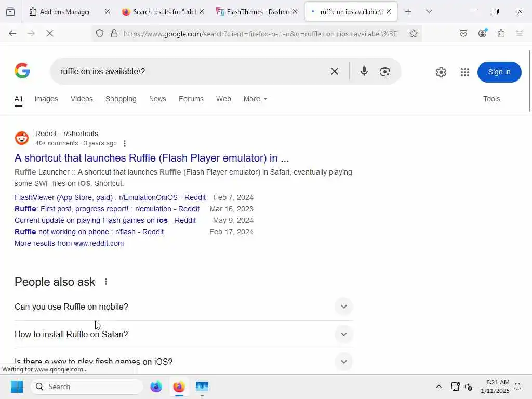The image size is (532, 399).
Task: Open Ruffle not working on phone link
Action: (x=89, y=232)
